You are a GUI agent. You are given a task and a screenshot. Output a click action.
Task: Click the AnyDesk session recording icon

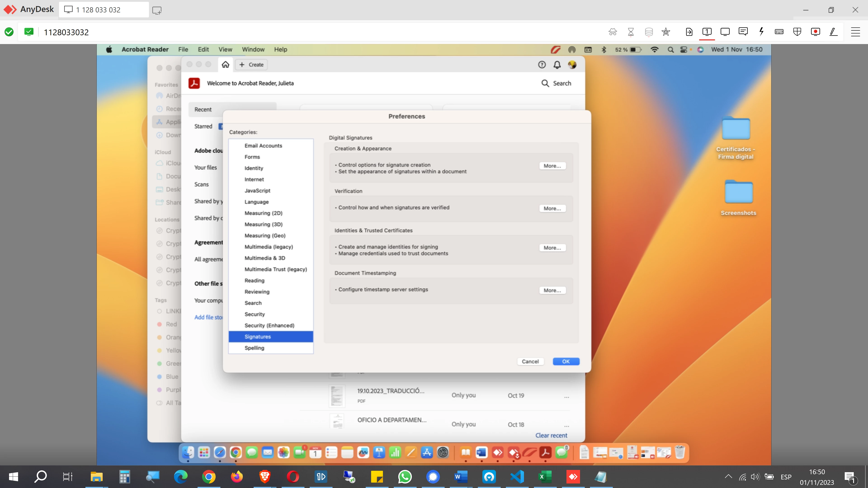click(815, 32)
